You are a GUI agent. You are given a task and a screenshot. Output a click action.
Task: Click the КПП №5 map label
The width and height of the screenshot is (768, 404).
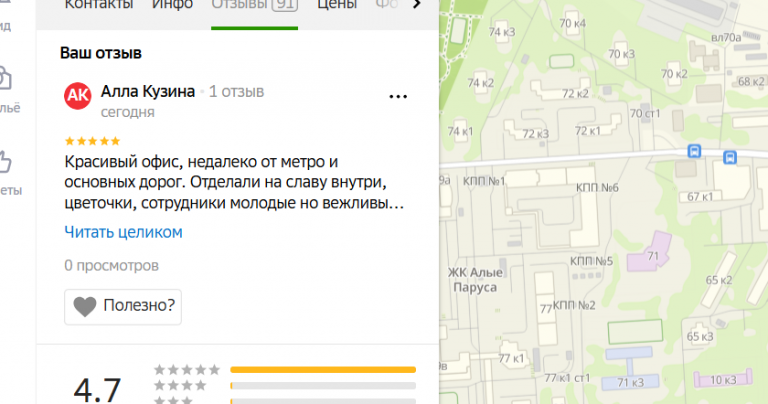[591, 261]
